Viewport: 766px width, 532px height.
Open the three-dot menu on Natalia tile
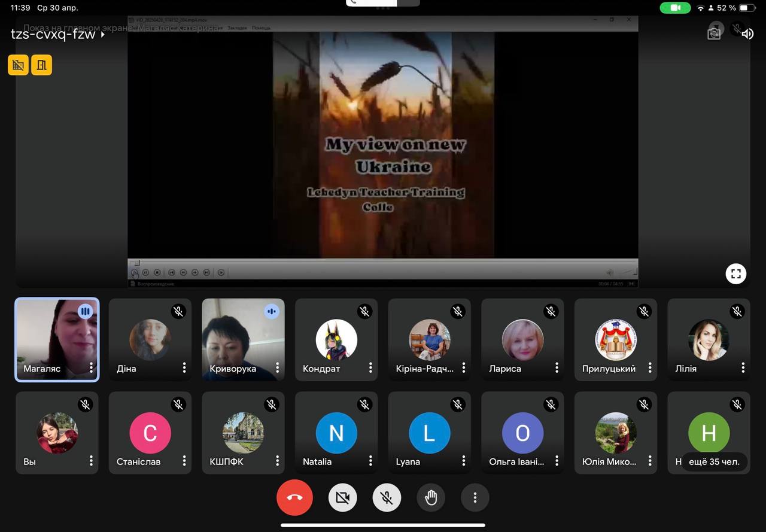click(x=370, y=461)
